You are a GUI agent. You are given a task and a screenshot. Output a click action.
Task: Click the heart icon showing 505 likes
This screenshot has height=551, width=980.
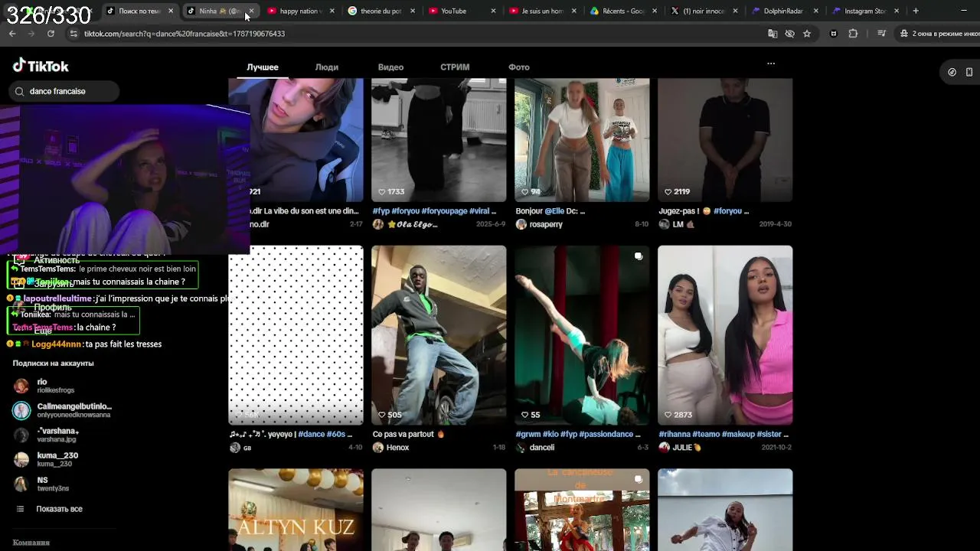(382, 415)
